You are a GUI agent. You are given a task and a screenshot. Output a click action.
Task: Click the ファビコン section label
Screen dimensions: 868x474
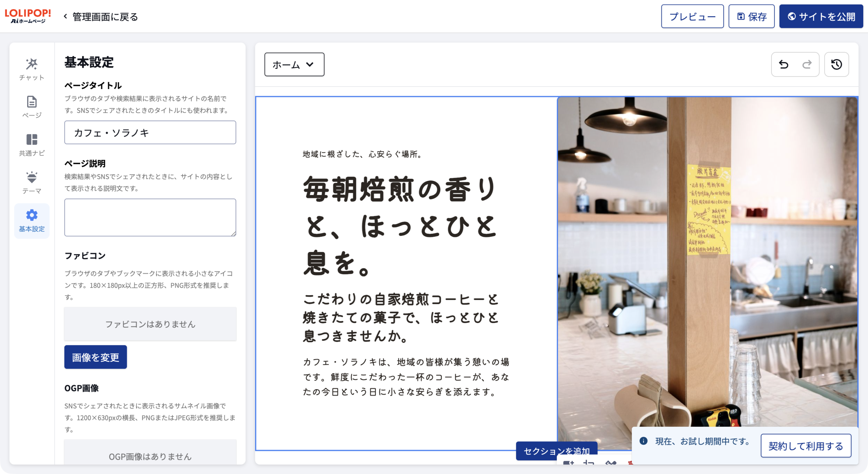coord(85,255)
